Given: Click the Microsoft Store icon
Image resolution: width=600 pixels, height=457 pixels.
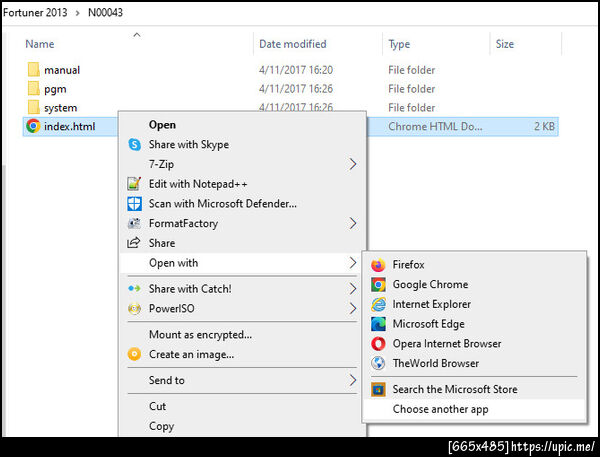Looking at the screenshot, I should (x=378, y=389).
